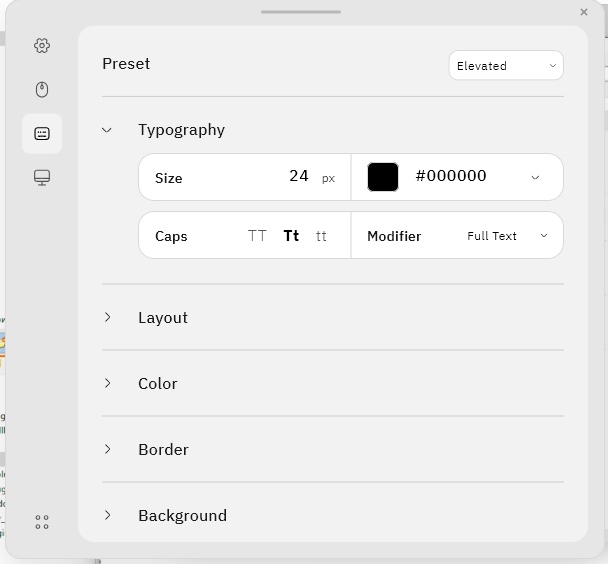Click the drag handle bar at panel top
The image size is (608, 564).
301,12
